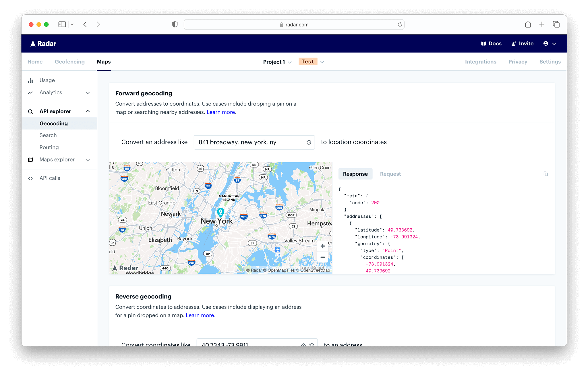
Task: Click the longitude value -73.991324
Action: coord(404,237)
